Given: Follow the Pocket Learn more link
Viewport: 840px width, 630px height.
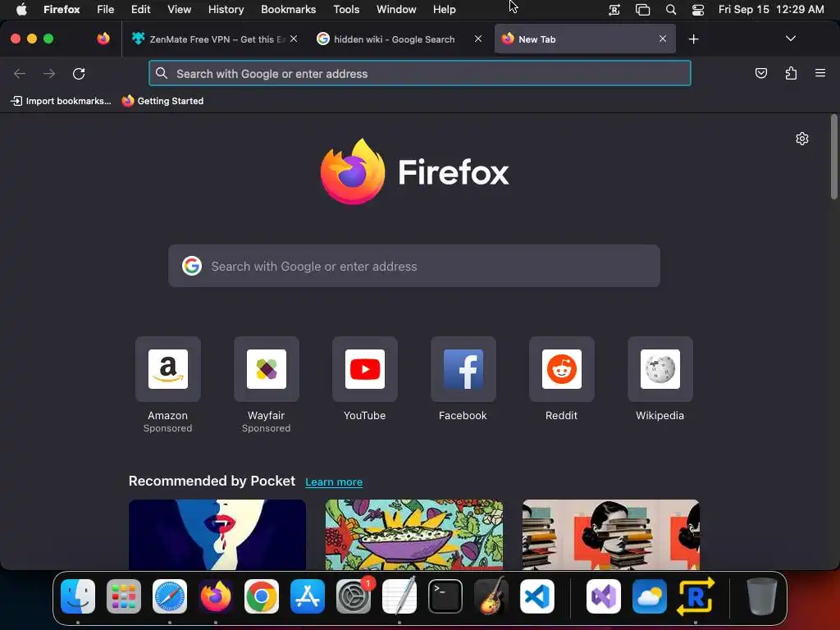Looking at the screenshot, I should tap(334, 482).
